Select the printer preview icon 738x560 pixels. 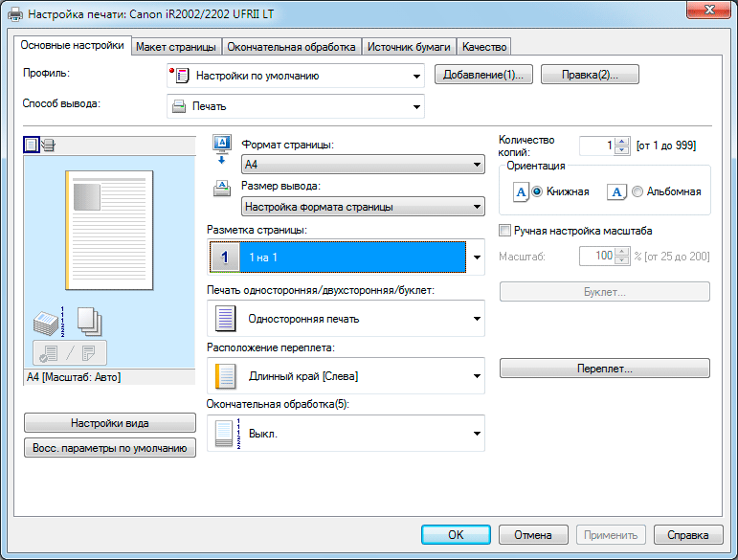pyautogui.click(x=49, y=145)
